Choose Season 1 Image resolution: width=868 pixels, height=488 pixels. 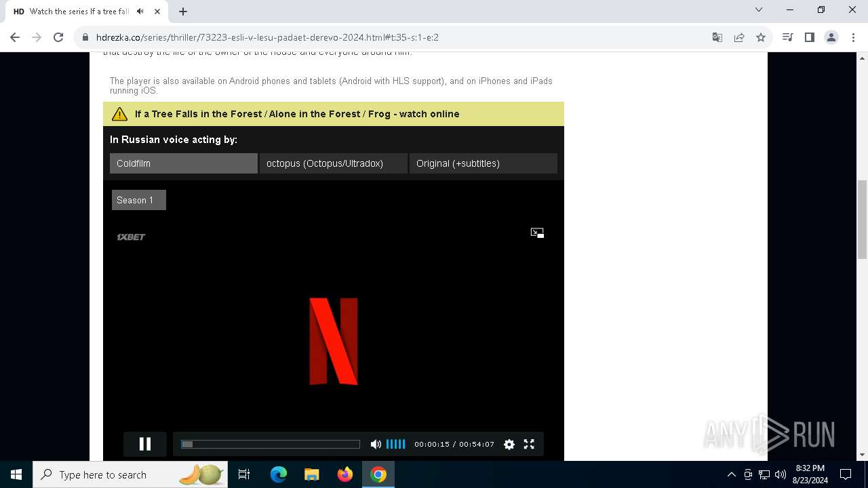pos(139,200)
